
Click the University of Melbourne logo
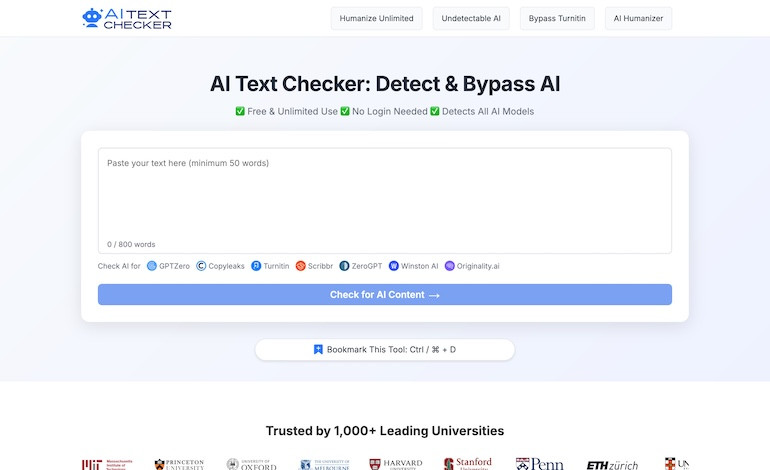point(324,464)
